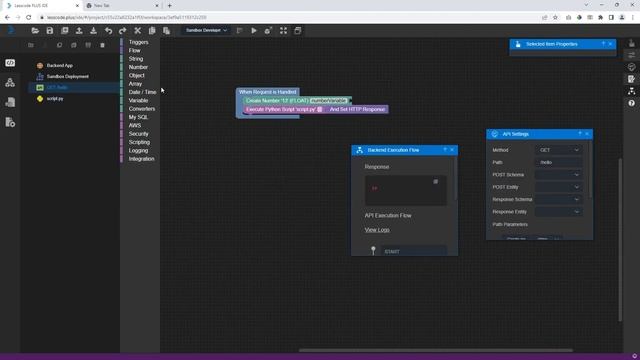Click the debug run icon beside Play

point(268,31)
